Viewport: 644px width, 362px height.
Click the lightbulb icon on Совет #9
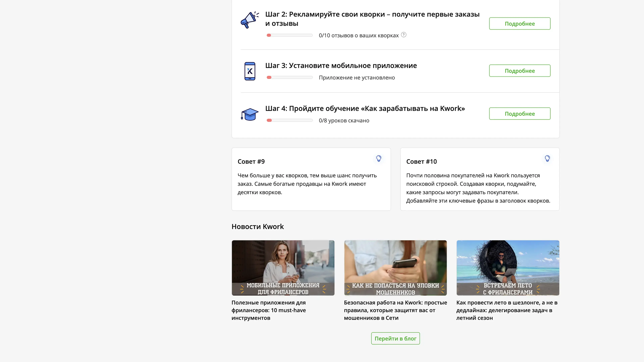pos(379,158)
